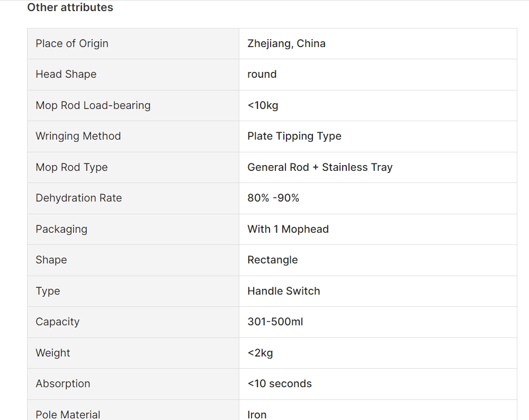The height and width of the screenshot is (420, 529).
Task: Select the "Handle Switch" value cell
Action: coord(284,291)
